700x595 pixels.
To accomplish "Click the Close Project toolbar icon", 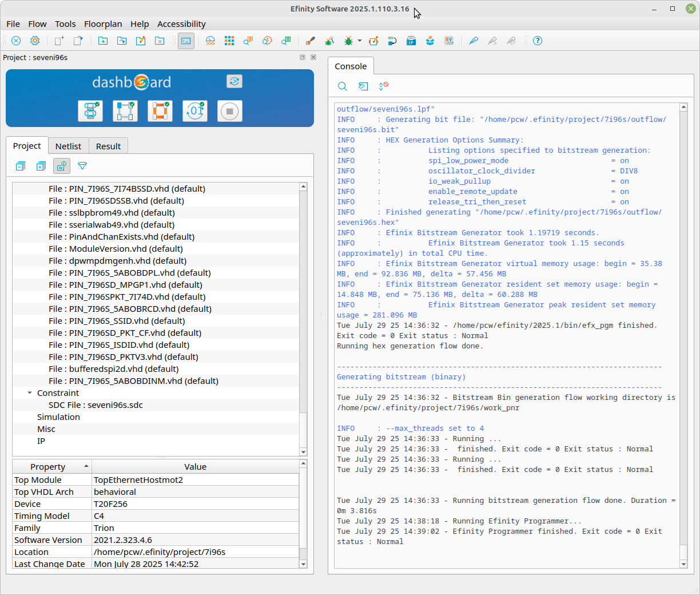I will 16,41.
